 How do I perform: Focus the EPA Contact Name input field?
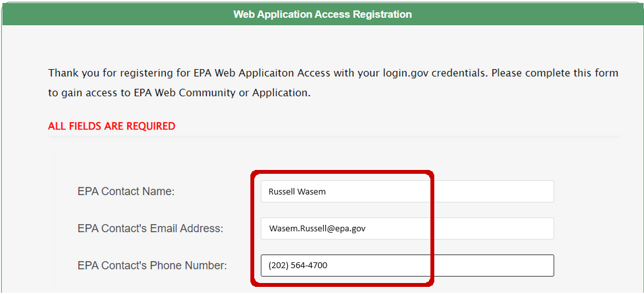[407, 191]
